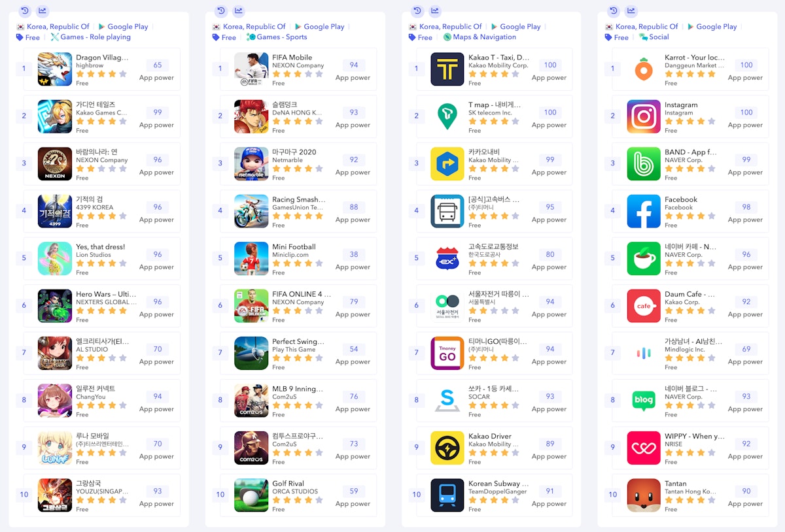Click app power score 65 badge
Image resolution: width=785 pixels, height=532 pixels.
pos(158,65)
